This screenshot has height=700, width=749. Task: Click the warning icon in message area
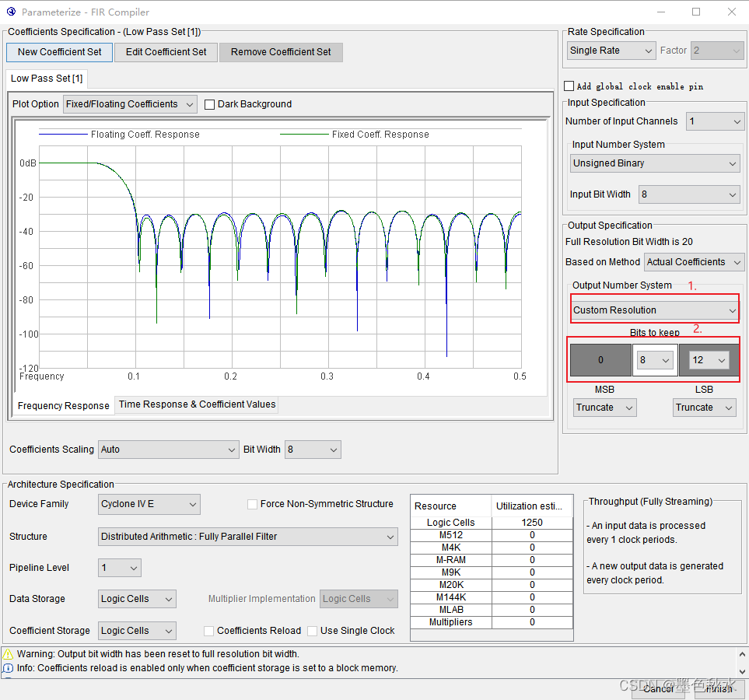[8, 653]
